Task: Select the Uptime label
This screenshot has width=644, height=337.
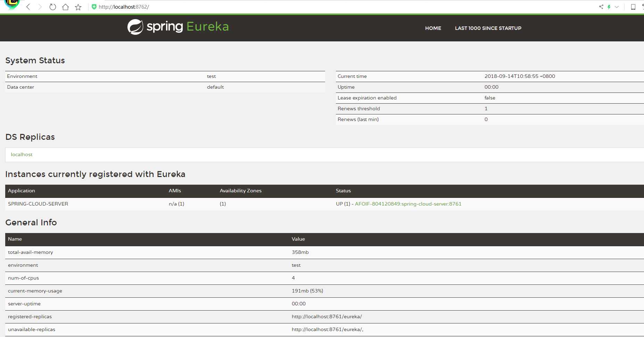Action: (x=346, y=87)
